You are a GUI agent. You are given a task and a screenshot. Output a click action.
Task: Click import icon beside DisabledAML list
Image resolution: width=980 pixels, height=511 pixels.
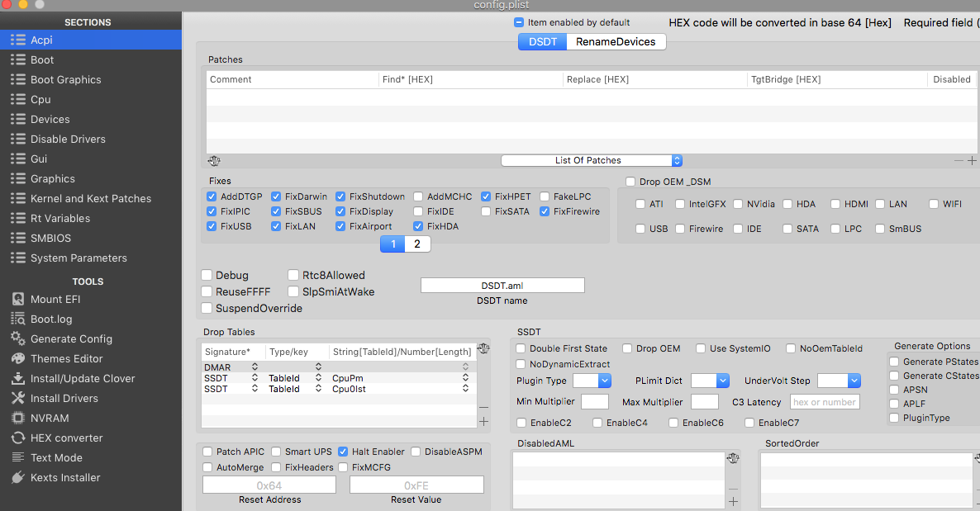pyautogui.click(x=733, y=458)
